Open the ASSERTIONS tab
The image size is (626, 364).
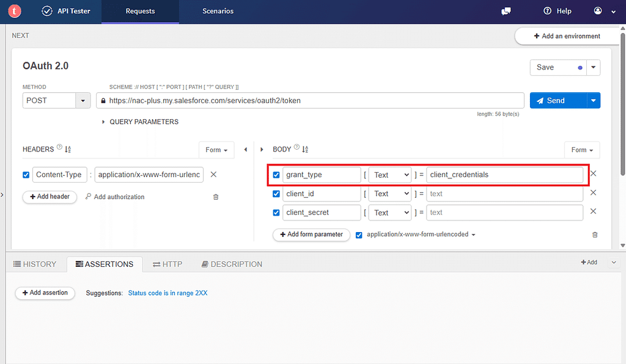(x=104, y=264)
